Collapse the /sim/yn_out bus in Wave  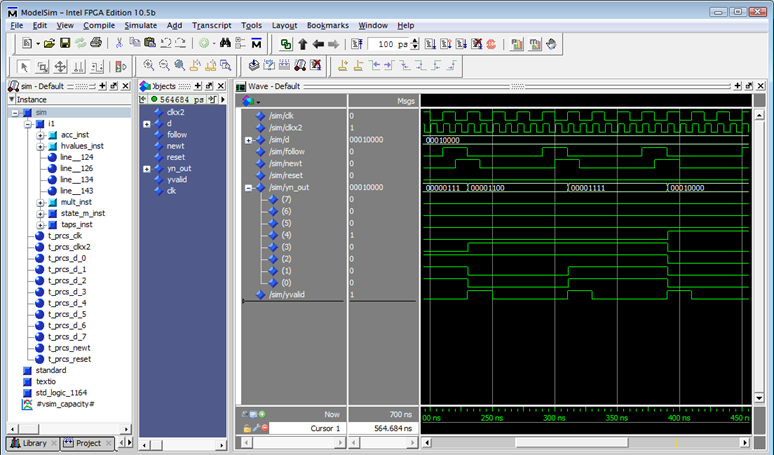248,187
